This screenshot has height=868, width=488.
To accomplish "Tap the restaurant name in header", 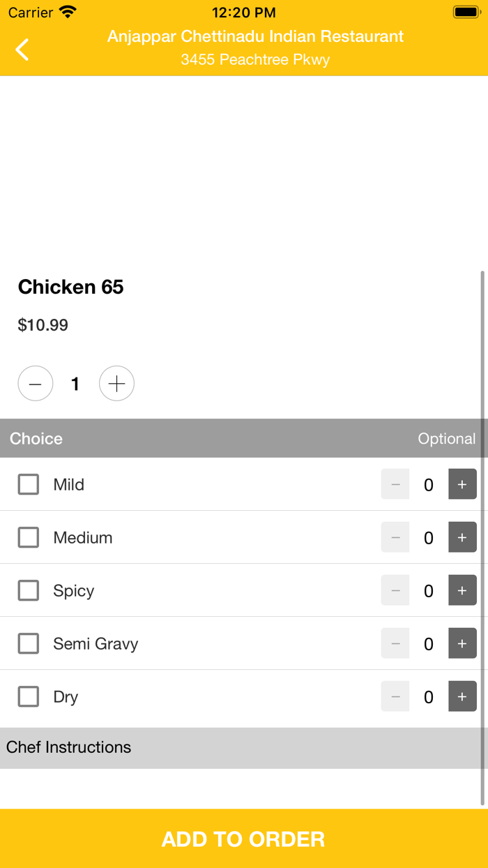I will pos(255,36).
